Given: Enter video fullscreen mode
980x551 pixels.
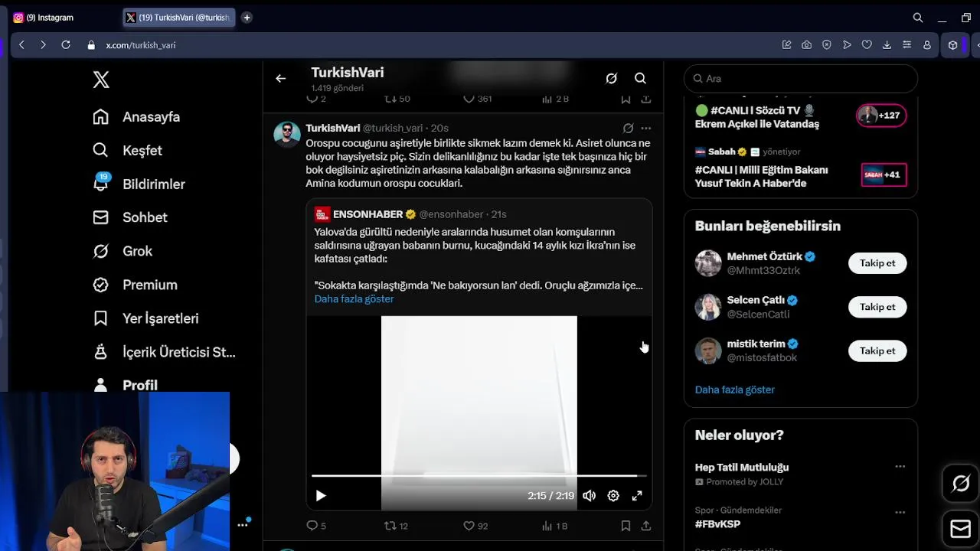Looking at the screenshot, I should [637, 496].
